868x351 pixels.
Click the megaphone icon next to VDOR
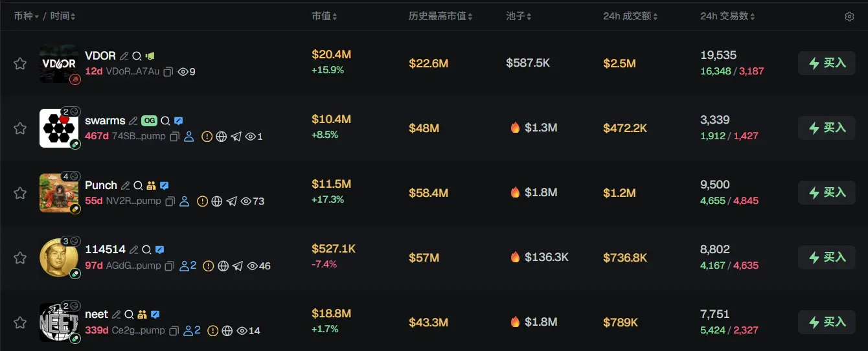pyautogui.click(x=150, y=56)
